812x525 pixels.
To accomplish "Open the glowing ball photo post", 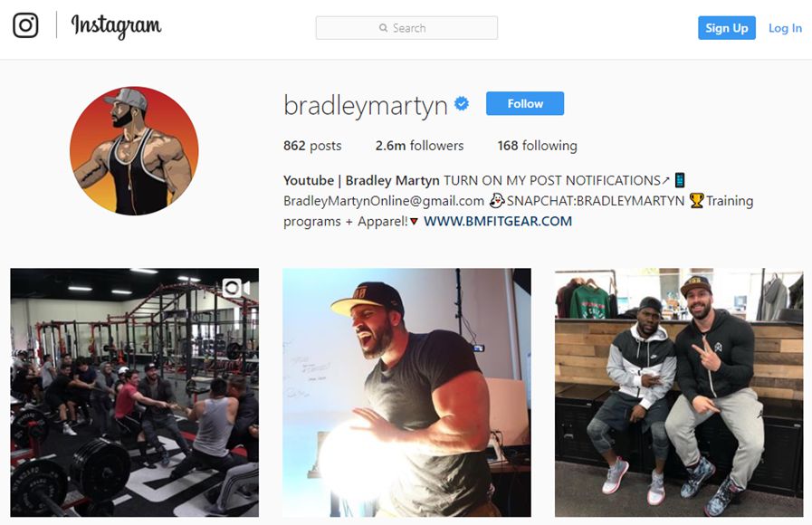I will click(x=406, y=392).
